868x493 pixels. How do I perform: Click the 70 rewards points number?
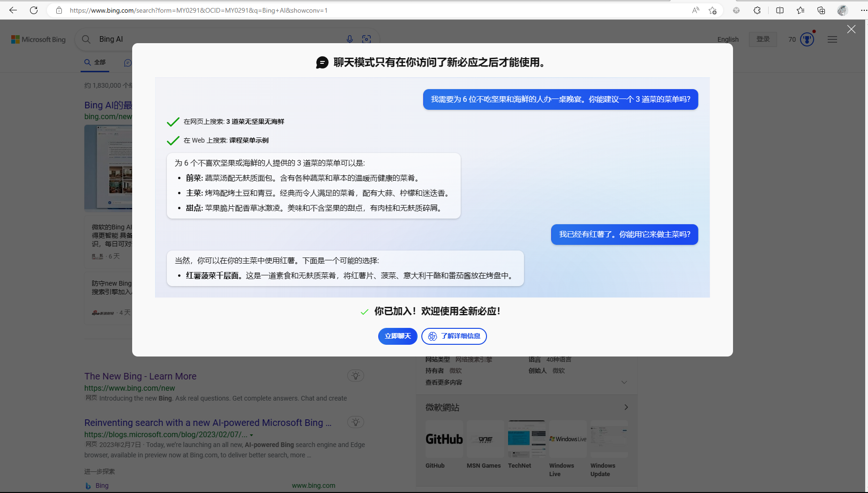click(x=792, y=39)
